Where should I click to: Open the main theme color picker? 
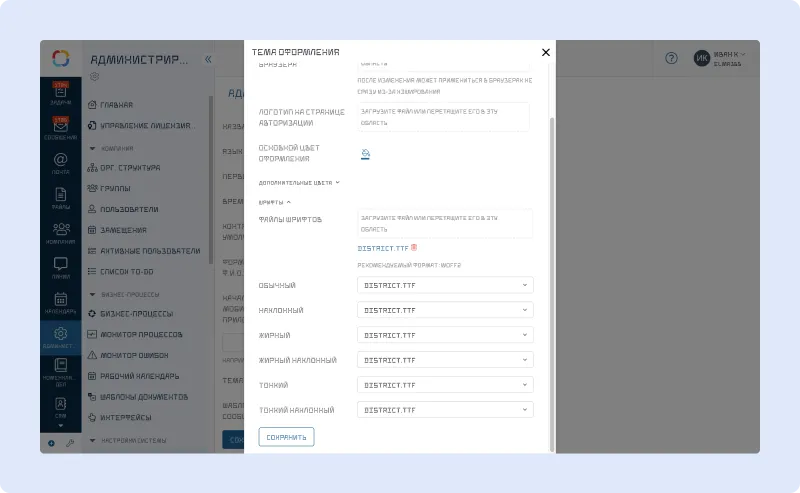click(x=366, y=153)
